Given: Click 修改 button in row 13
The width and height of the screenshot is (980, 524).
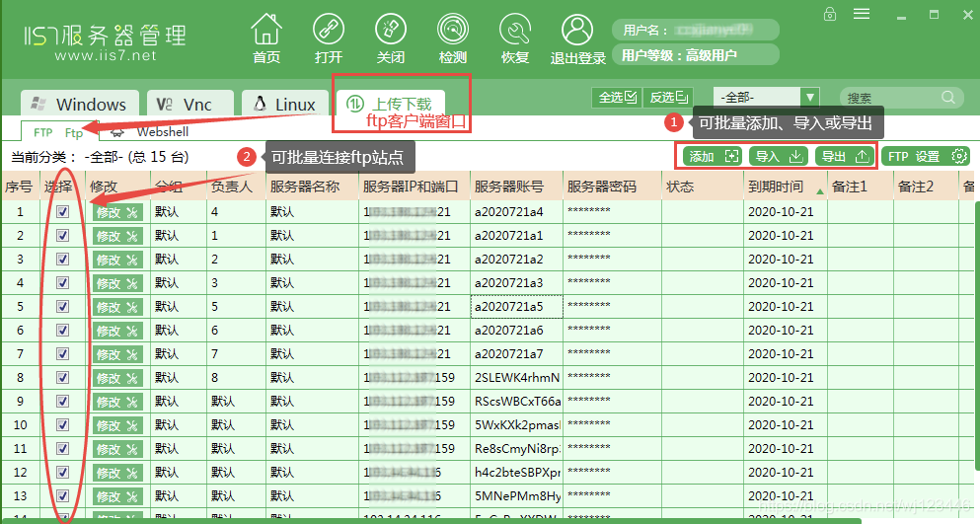Looking at the screenshot, I should click(x=117, y=497).
